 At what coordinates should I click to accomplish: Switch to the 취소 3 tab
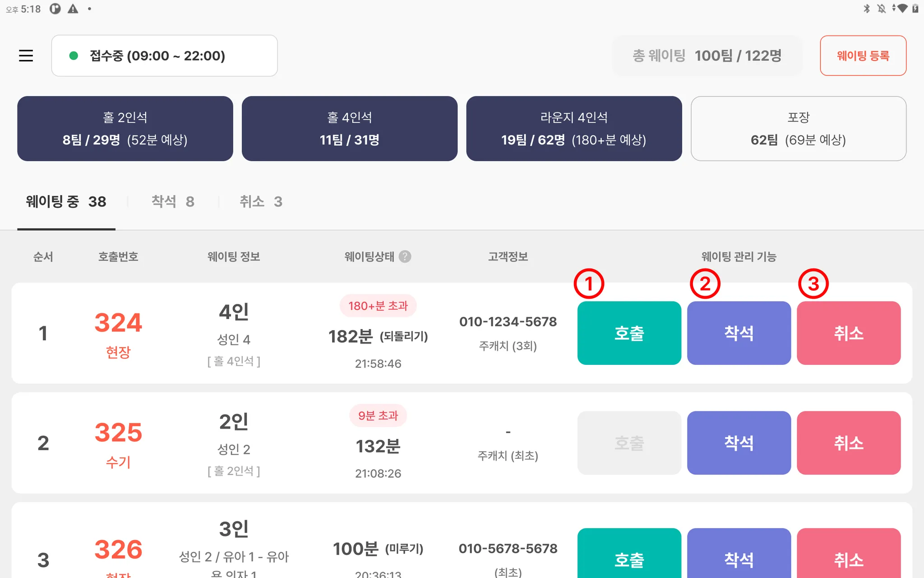pyautogui.click(x=261, y=201)
